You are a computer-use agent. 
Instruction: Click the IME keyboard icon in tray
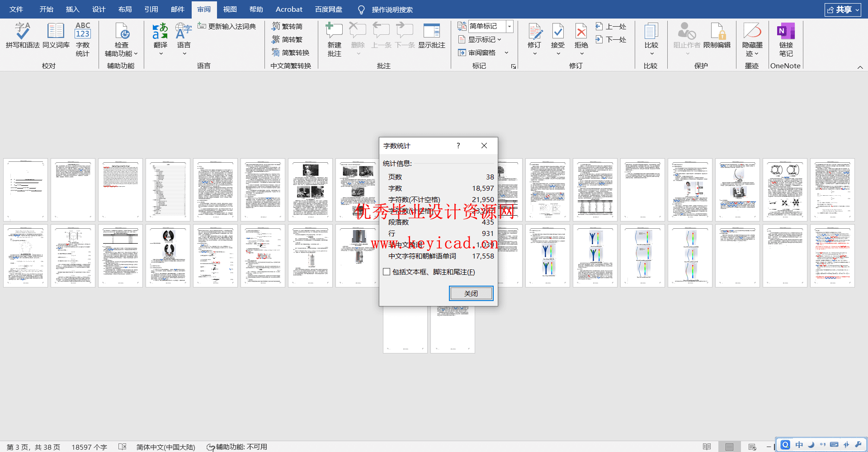tap(835, 445)
